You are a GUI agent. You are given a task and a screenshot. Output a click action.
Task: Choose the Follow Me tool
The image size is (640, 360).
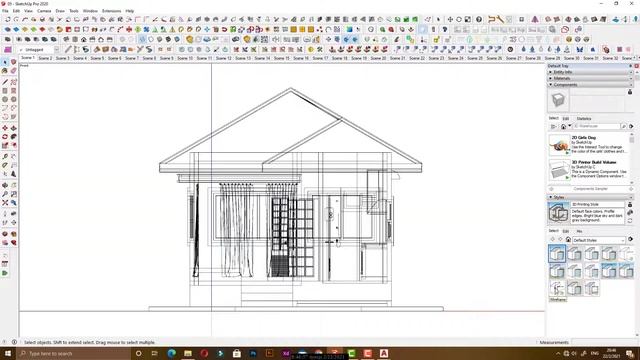point(13,137)
